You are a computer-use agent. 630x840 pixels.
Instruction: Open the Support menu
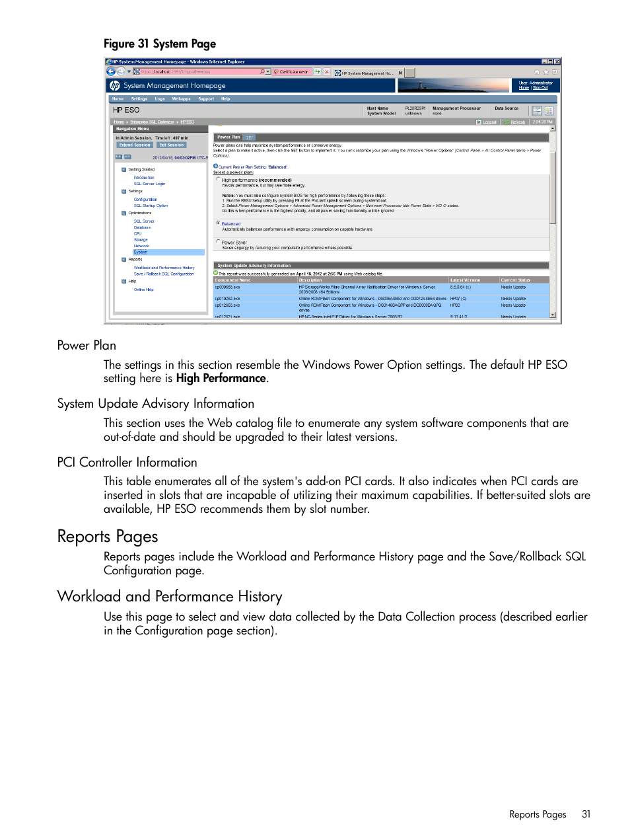coord(206,98)
